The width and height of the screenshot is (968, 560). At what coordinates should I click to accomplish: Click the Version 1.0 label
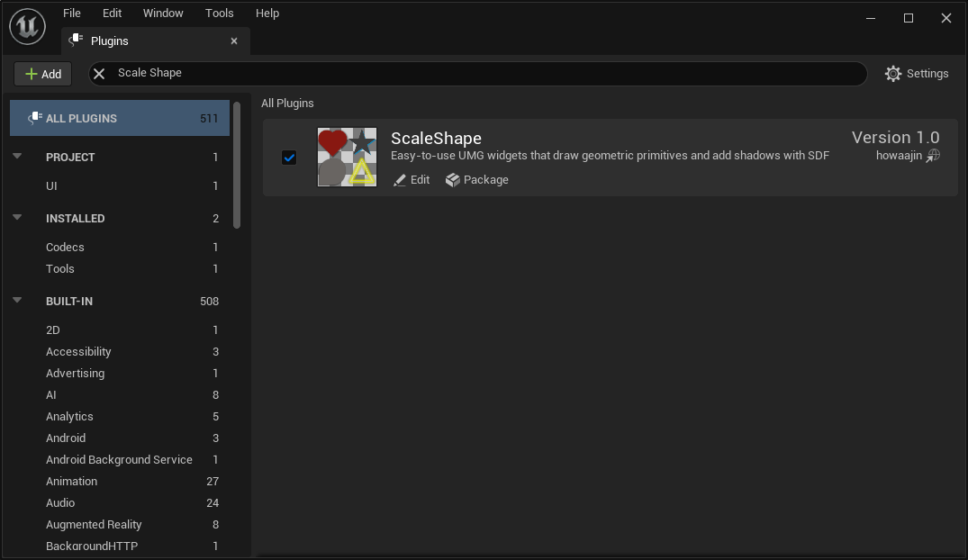[x=895, y=137]
